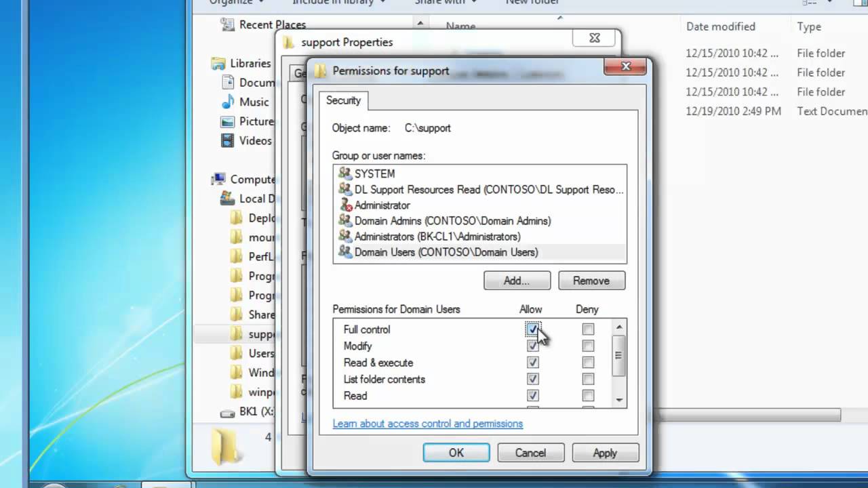Open Pictures library in Explorer sidebar
Image resolution: width=868 pixels, height=488 pixels.
[248, 121]
